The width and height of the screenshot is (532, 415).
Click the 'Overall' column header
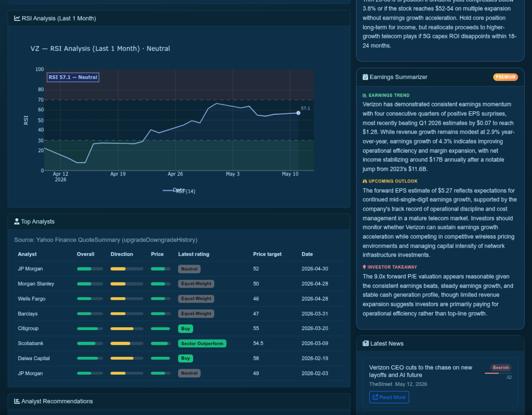(85, 254)
